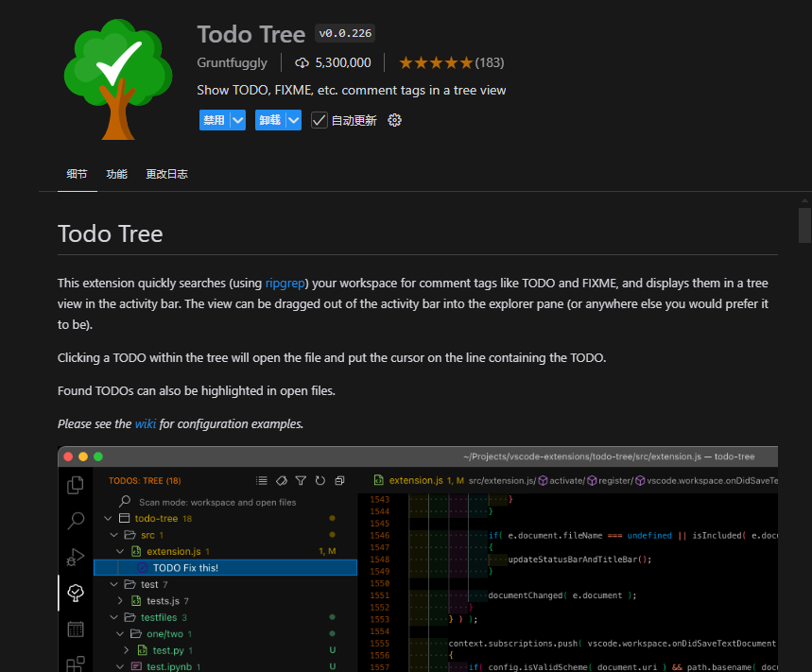Collapse the src folder chevron
This screenshot has width=812, height=672.
coord(114,535)
